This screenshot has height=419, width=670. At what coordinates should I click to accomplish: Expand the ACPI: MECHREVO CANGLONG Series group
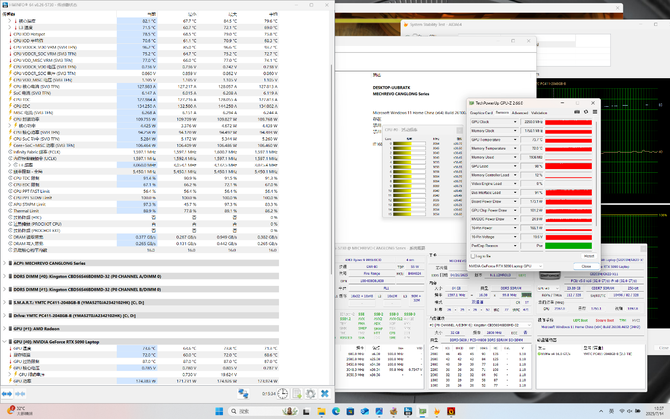pyautogui.click(x=4, y=263)
